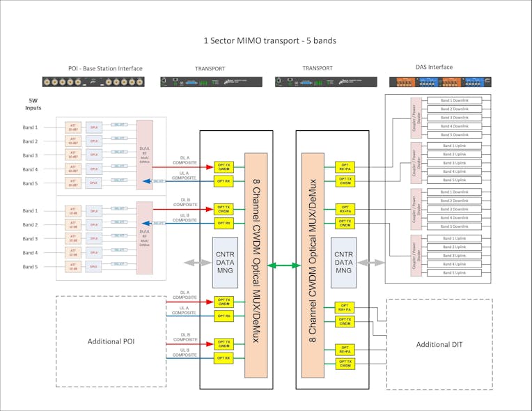Select the topmost Coupler / Power Divider block

point(416,118)
